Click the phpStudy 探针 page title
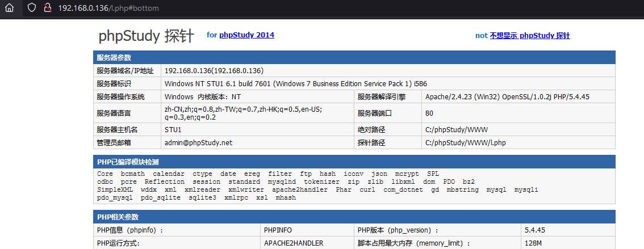Viewport: 644px width, 249px height. click(146, 36)
